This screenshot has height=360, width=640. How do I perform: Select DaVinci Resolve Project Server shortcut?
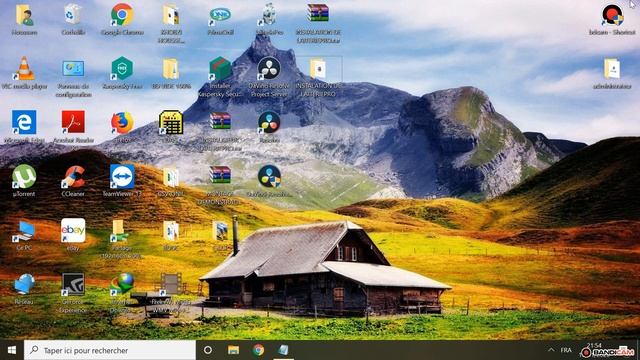pyautogui.click(x=269, y=78)
